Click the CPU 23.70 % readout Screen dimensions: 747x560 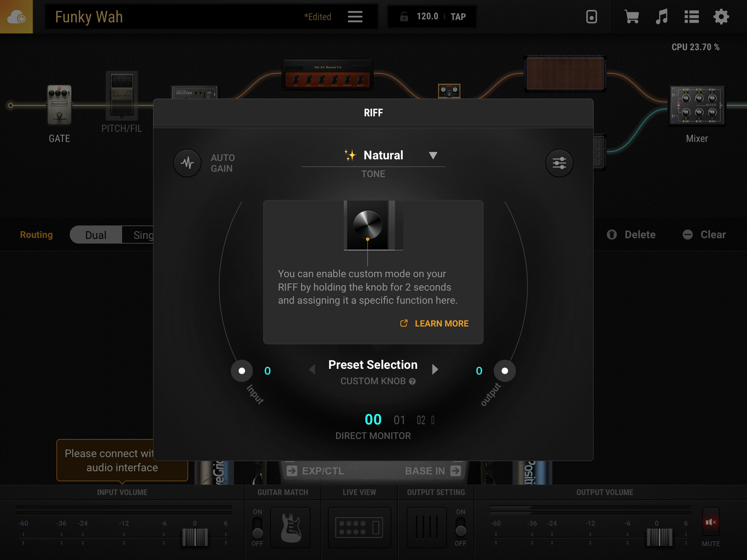[695, 47]
